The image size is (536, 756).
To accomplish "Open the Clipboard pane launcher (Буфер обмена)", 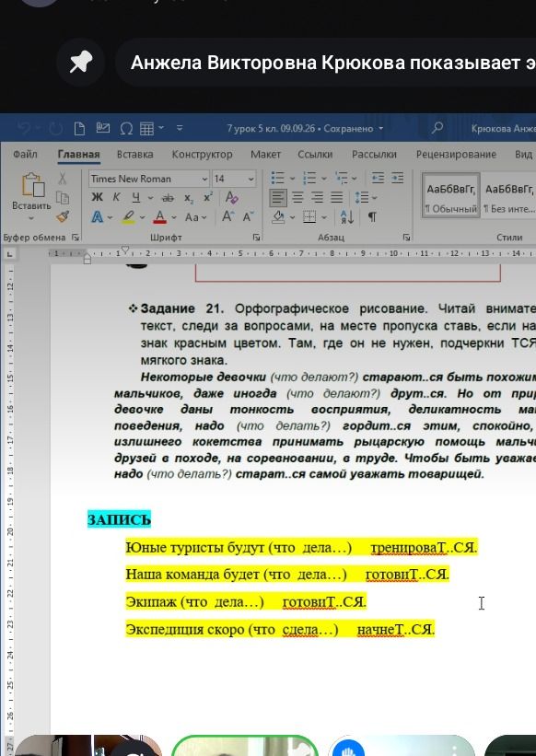I will [76, 238].
